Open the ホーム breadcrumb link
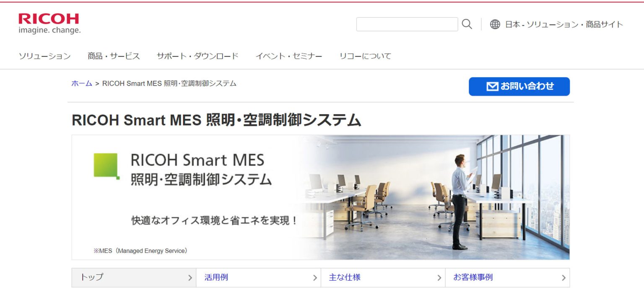644x292 pixels. pos(82,83)
